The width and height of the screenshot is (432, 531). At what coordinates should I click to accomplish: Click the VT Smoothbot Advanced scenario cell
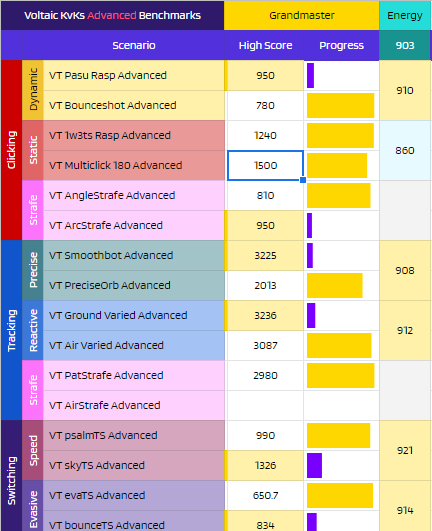coord(134,255)
